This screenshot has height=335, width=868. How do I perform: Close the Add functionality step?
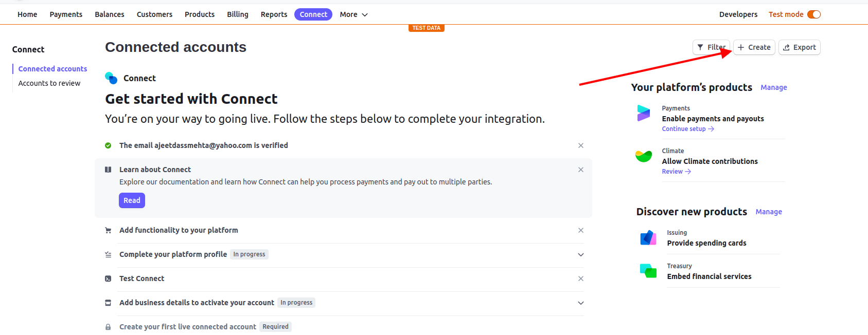pos(581,231)
